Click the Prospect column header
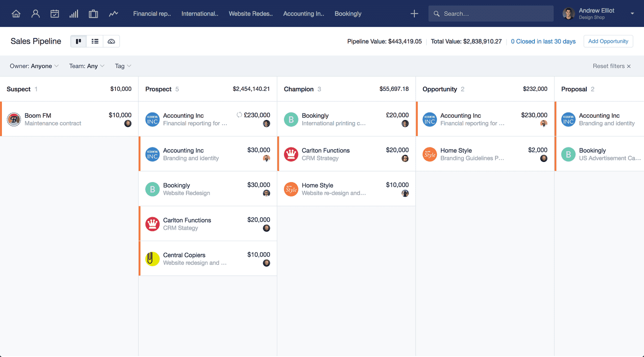Screen dimensions: 644x357 (208, 89)
